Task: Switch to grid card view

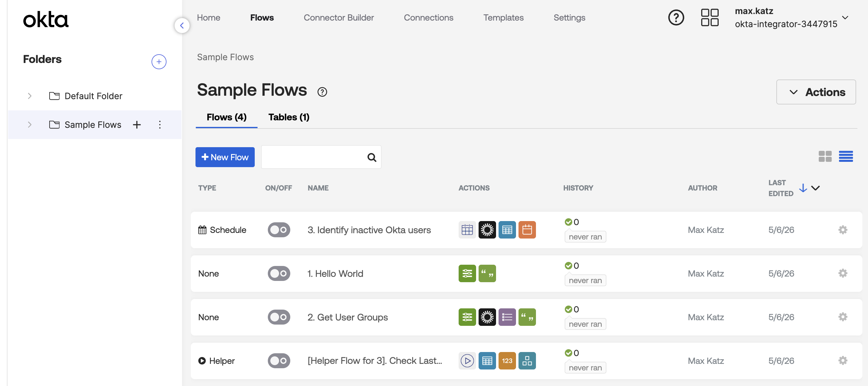Action: 825,157
